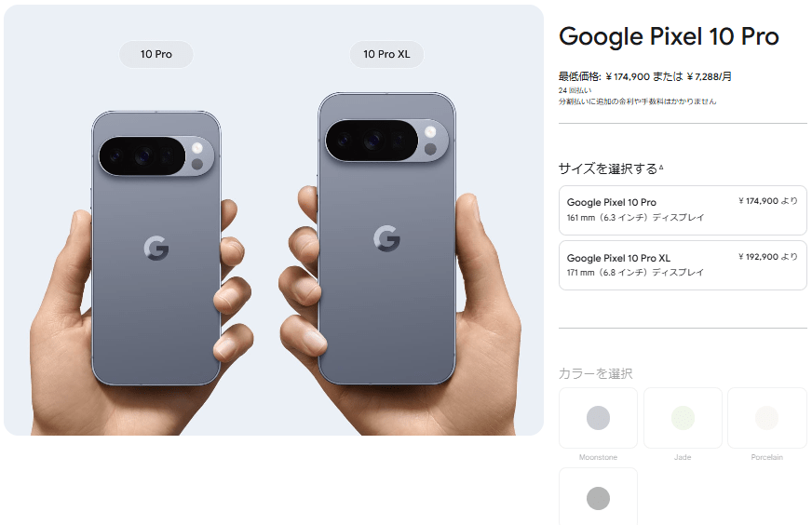Click the left phone's Google G logo
The image size is (812, 525).
(156, 248)
